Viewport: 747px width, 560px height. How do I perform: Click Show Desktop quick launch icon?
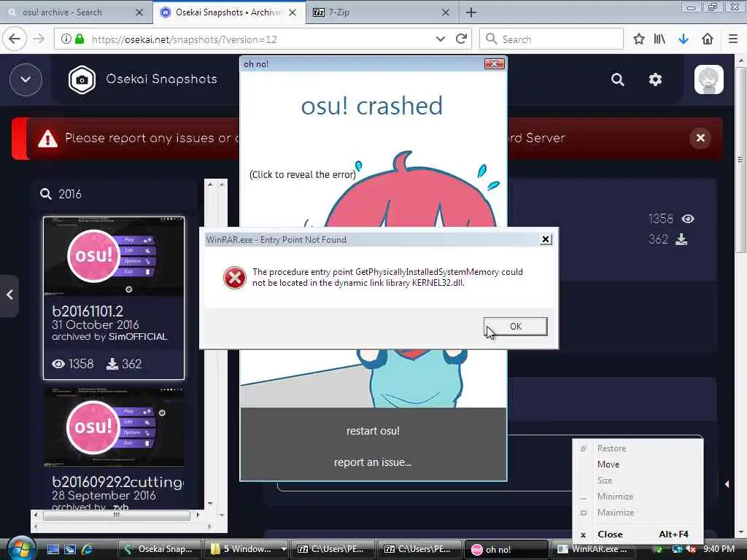(x=53, y=549)
